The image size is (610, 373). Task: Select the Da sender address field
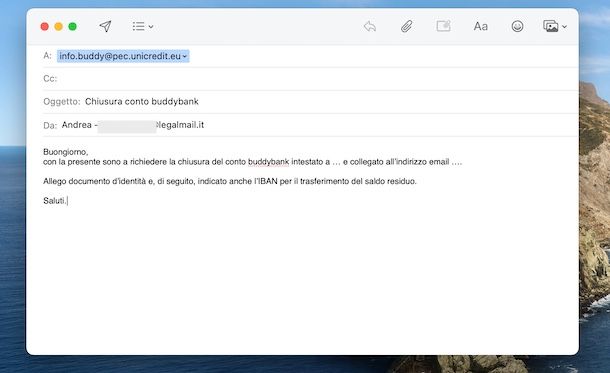(133, 125)
